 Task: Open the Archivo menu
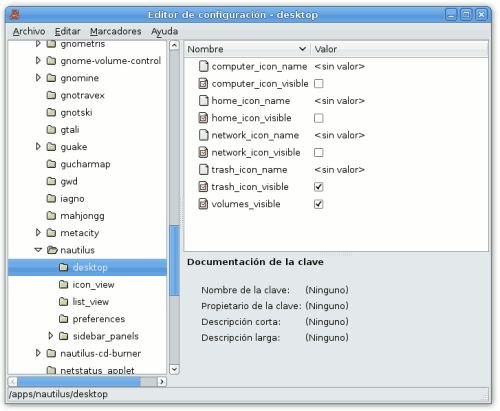click(x=29, y=31)
